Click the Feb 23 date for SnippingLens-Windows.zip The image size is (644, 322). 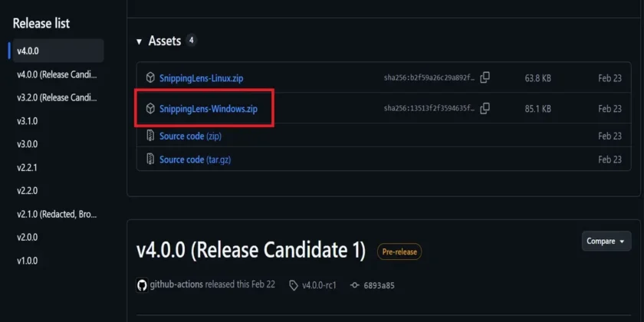coord(610,109)
